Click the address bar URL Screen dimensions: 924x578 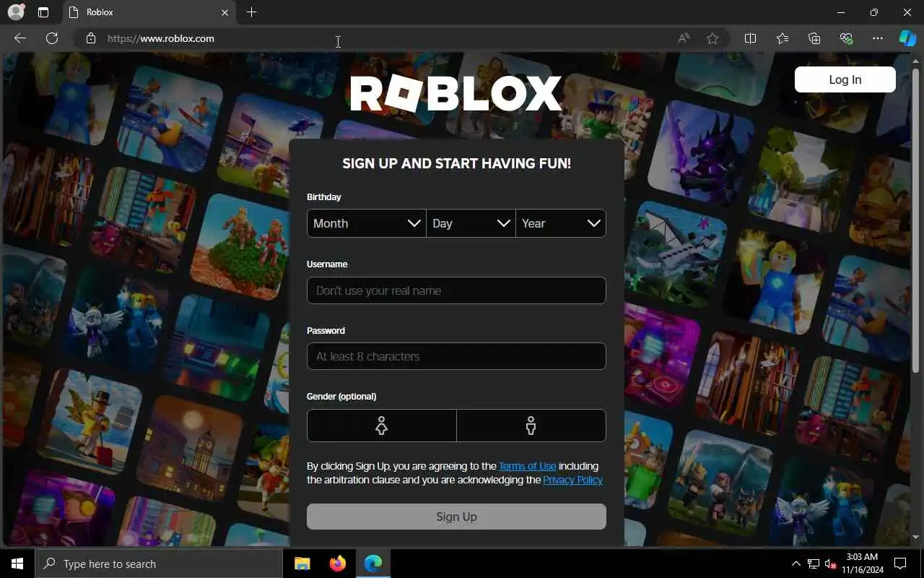tap(161, 38)
